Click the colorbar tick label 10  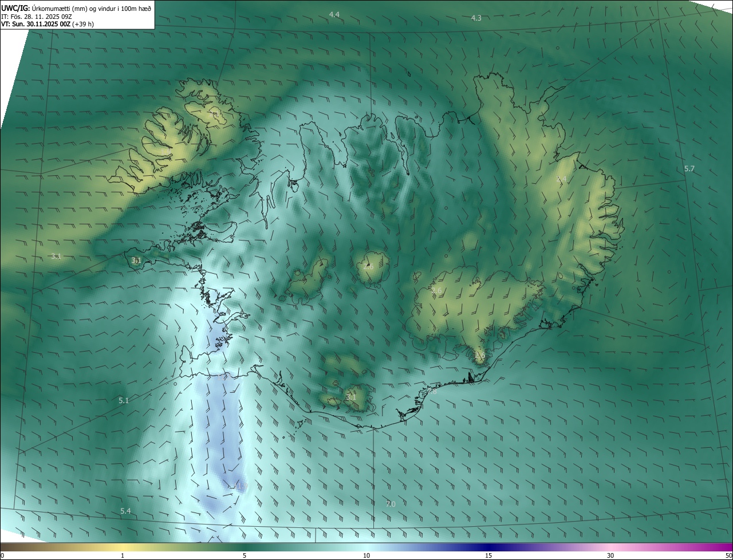[366, 556]
